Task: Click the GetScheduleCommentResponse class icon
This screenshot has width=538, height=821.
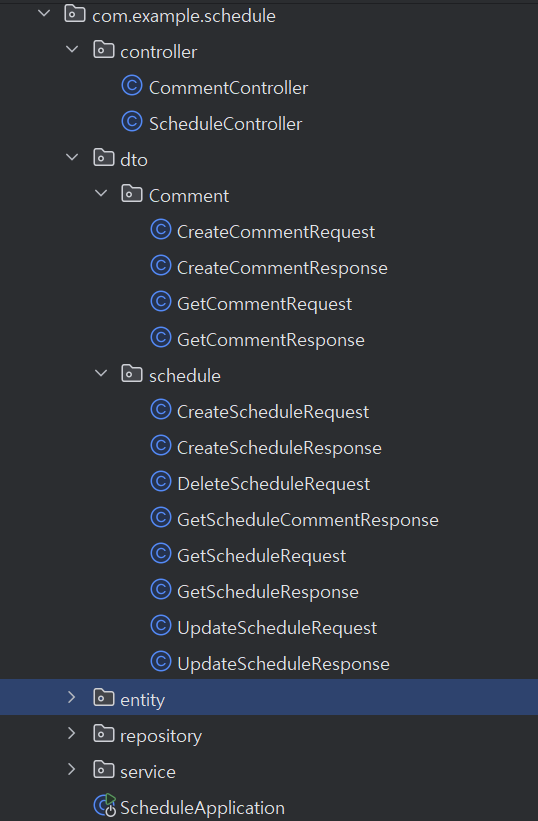Action: pos(161,518)
